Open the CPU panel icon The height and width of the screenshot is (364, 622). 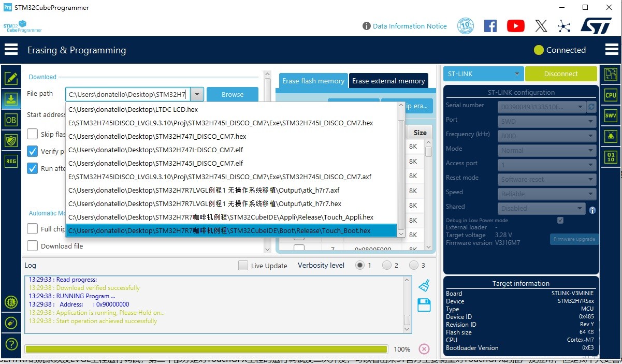point(611,95)
